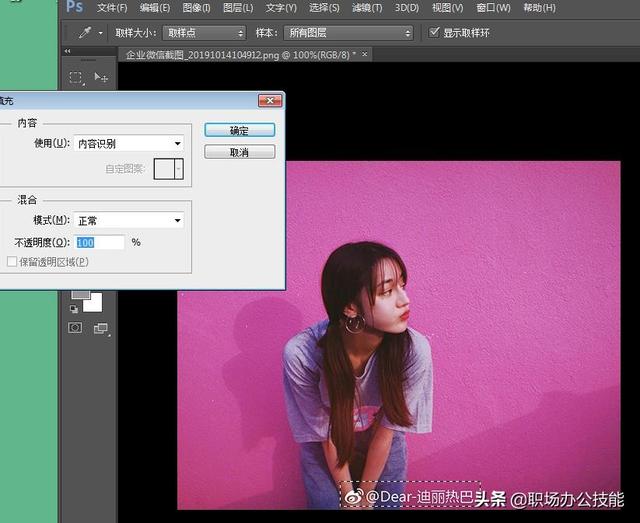Open the 滤镜(T) menu

point(367,8)
